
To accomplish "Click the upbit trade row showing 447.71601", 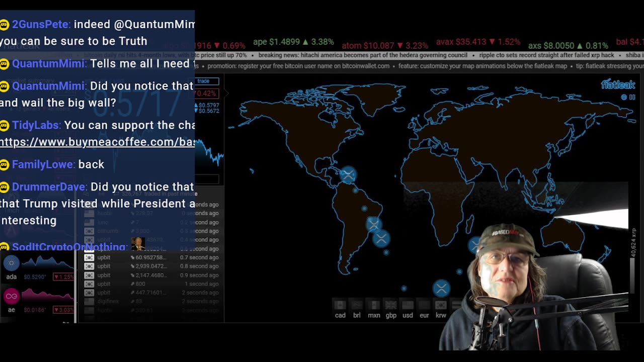I will coord(151,293).
